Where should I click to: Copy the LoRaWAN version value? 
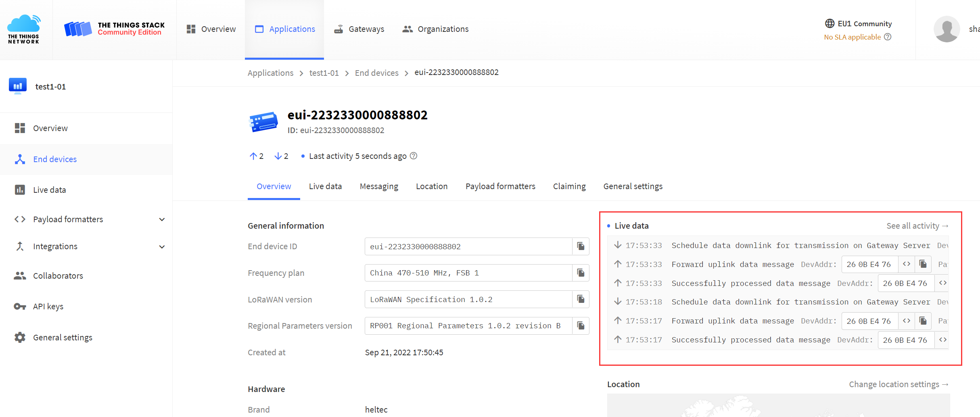[581, 299]
